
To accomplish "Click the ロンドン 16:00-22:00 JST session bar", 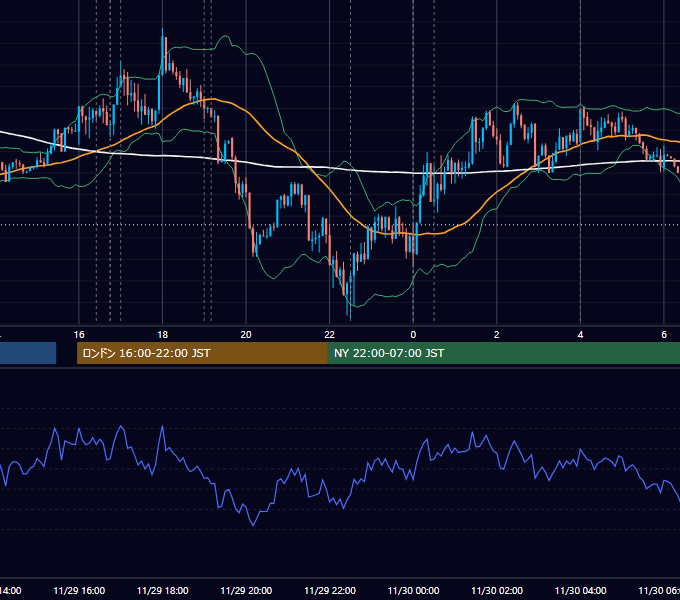I will (202, 353).
